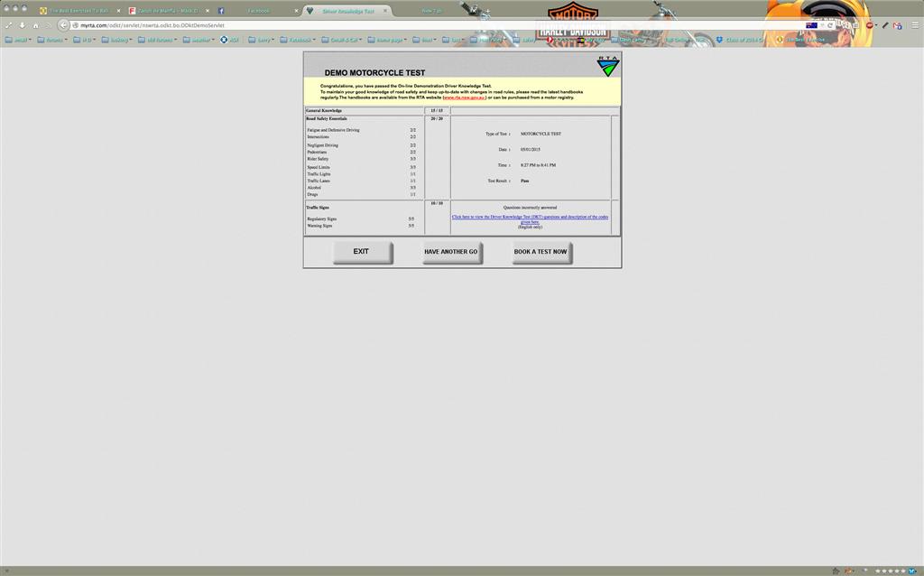Click the Australian flag icon in the address bar
This screenshot has height=576, width=924.
(811, 25)
